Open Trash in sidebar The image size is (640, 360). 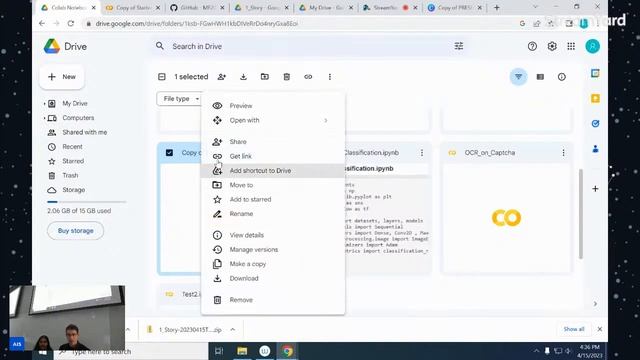point(70,176)
